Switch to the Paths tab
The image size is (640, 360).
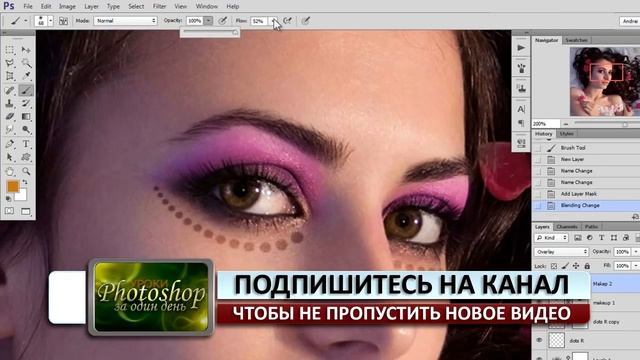pos(591,227)
